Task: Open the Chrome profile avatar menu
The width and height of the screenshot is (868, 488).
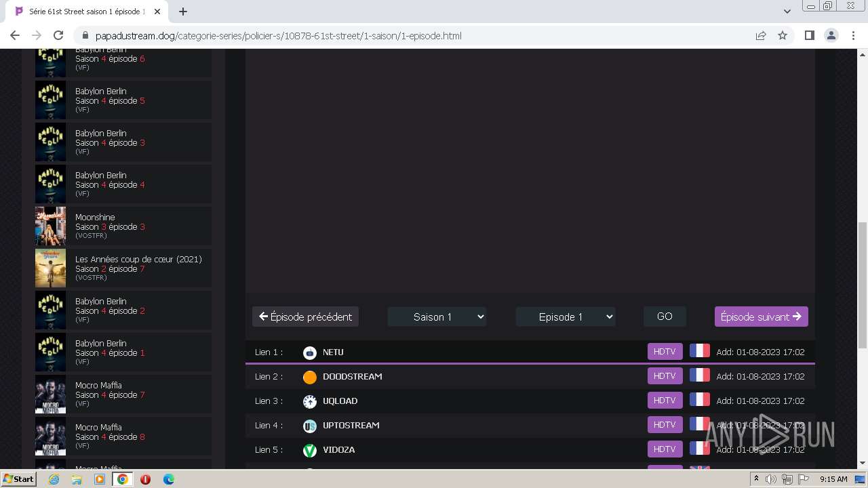Action: (831, 35)
